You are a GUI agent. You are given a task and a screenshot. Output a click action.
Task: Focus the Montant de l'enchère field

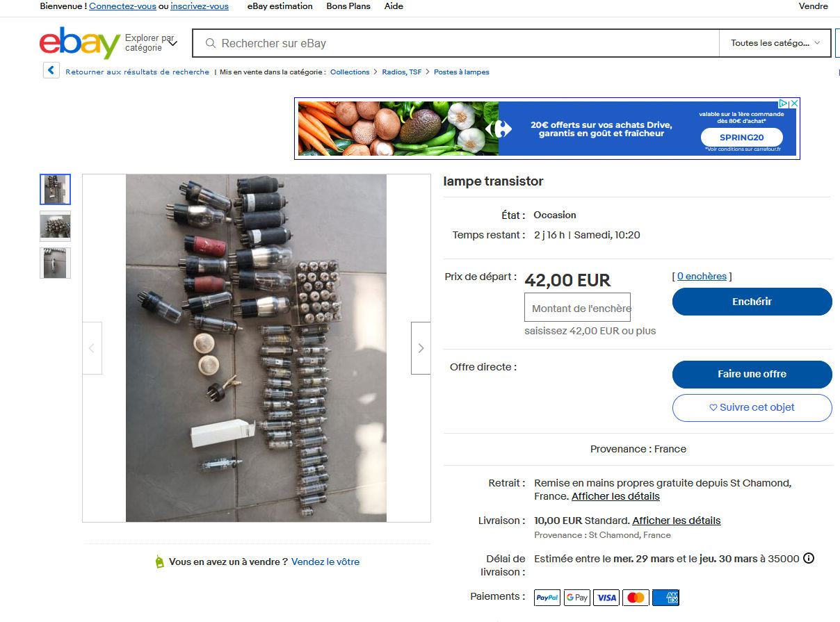[x=577, y=308]
